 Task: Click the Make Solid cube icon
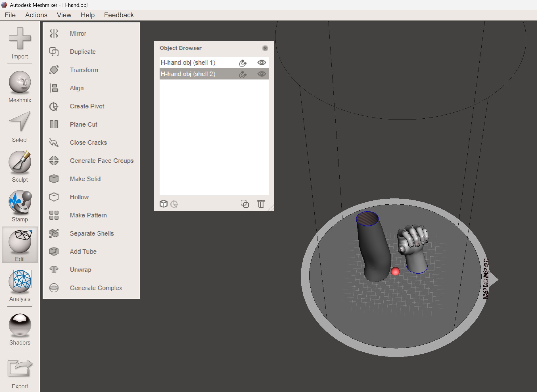tap(54, 179)
